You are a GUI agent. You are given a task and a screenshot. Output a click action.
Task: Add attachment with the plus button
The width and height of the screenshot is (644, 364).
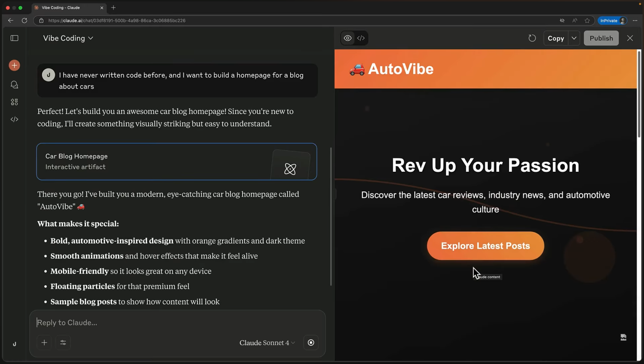(44, 343)
